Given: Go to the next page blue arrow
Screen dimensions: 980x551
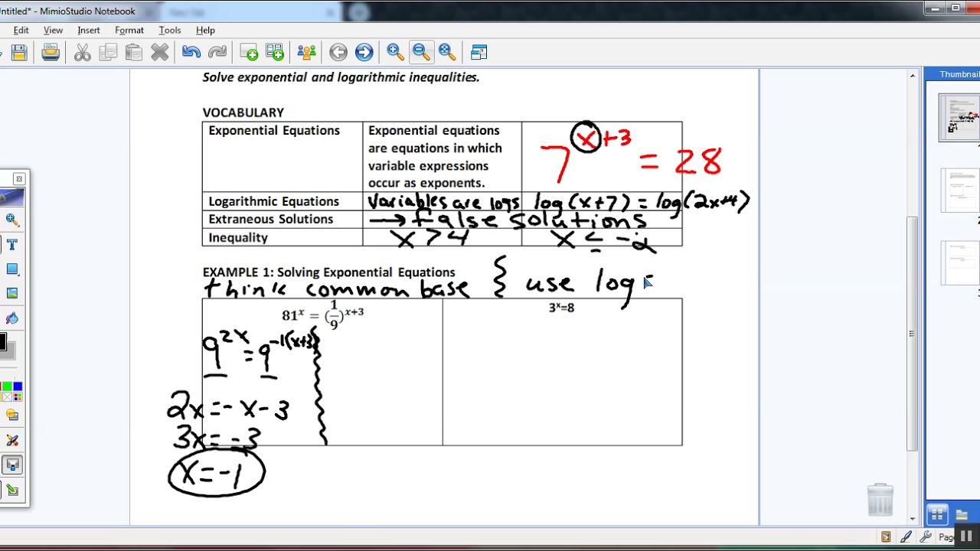Looking at the screenshot, I should pos(364,52).
